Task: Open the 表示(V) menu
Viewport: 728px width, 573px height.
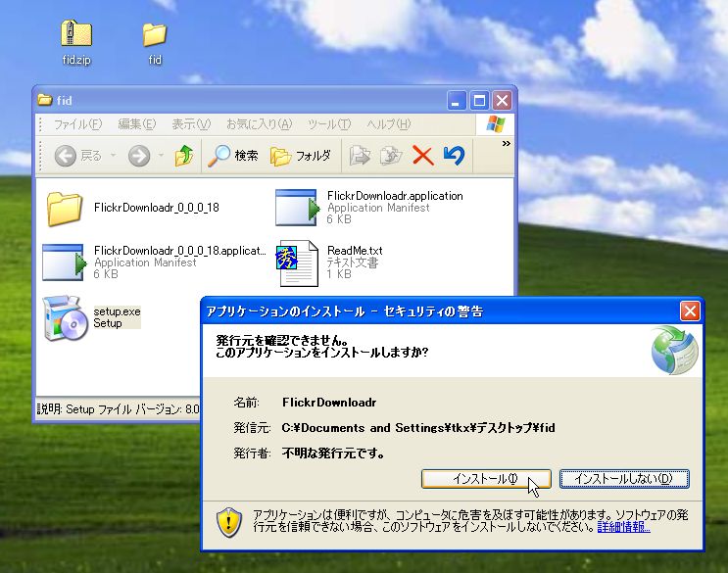Action: click(x=191, y=124)
